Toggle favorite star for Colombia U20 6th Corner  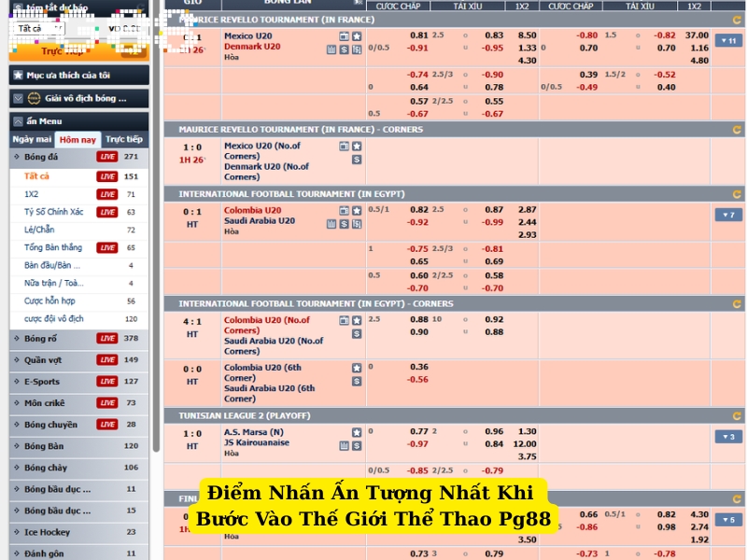click(x=357, y=368)
